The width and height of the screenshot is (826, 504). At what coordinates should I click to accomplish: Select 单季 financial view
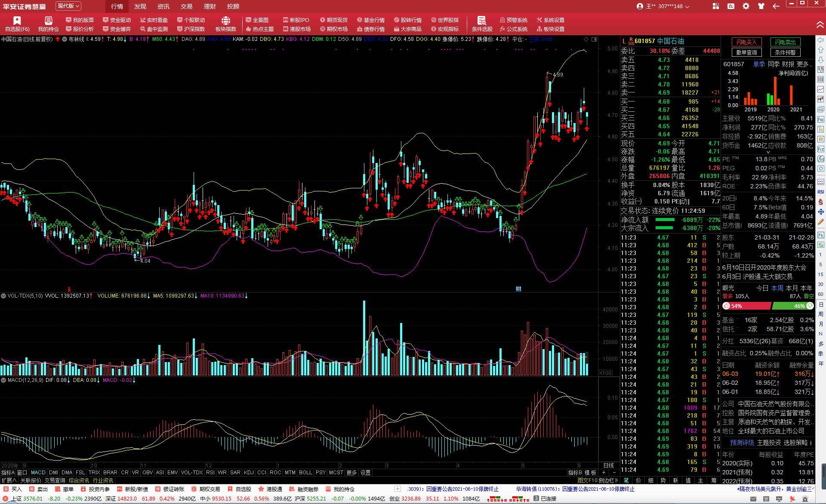(x=759, y=64)
